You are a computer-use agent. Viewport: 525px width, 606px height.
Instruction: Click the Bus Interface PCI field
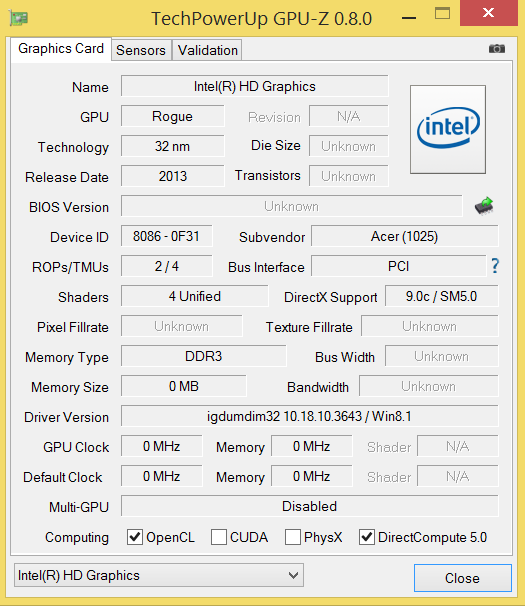tap(399, 266)
